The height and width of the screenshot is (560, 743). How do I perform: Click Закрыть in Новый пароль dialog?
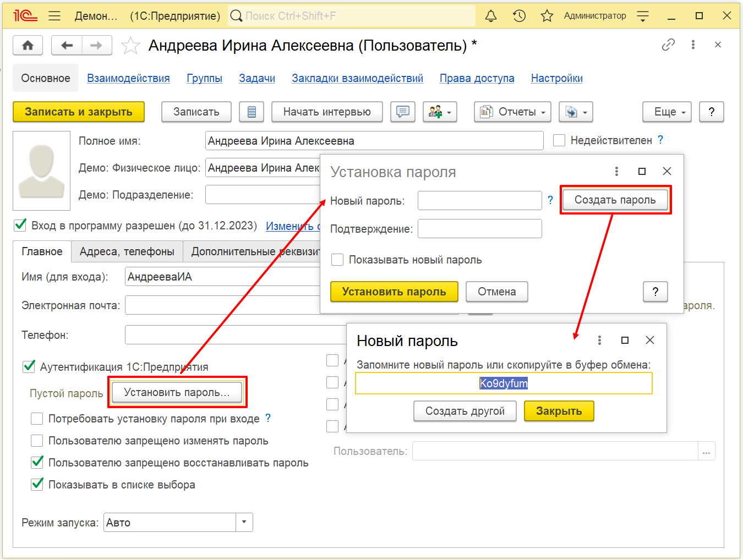point(559,411)
